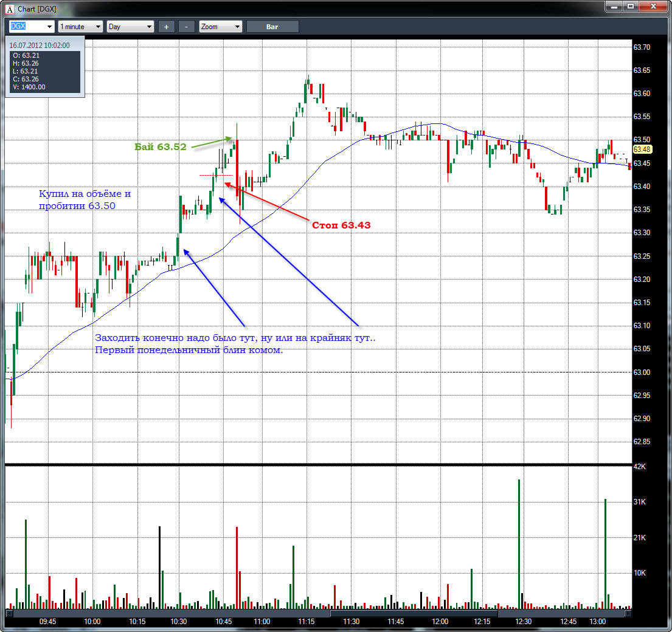Click the 'Первый понедельничный блин комом.' annotation line

click(x=189, y=350)
